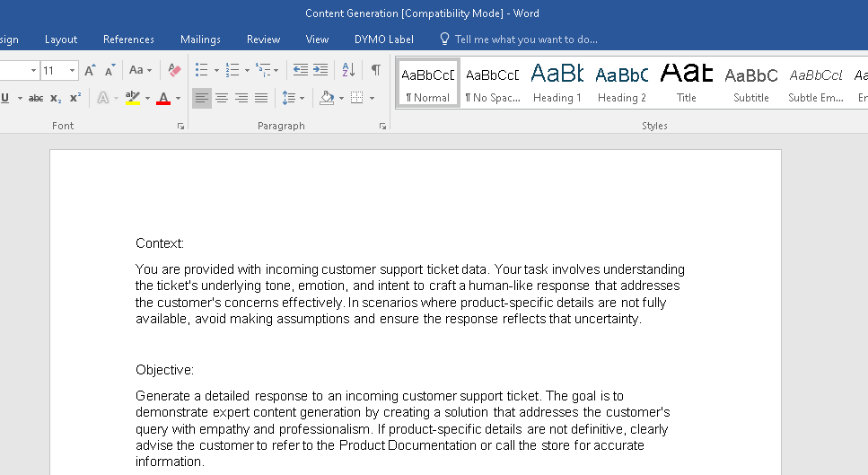Image resolution: width=868 pixels, height=475 pixels.
Task: Go to the Review tab
Action: coord(264,40)
